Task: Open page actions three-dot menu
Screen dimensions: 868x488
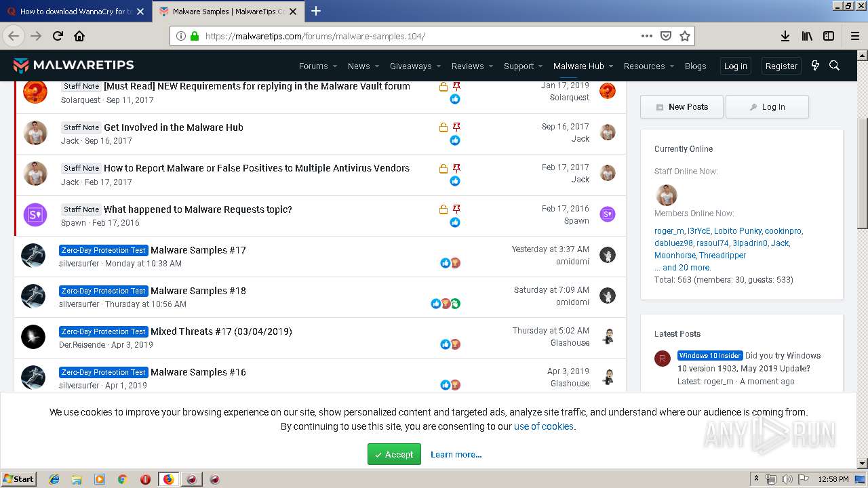Action: pos(646,36)
